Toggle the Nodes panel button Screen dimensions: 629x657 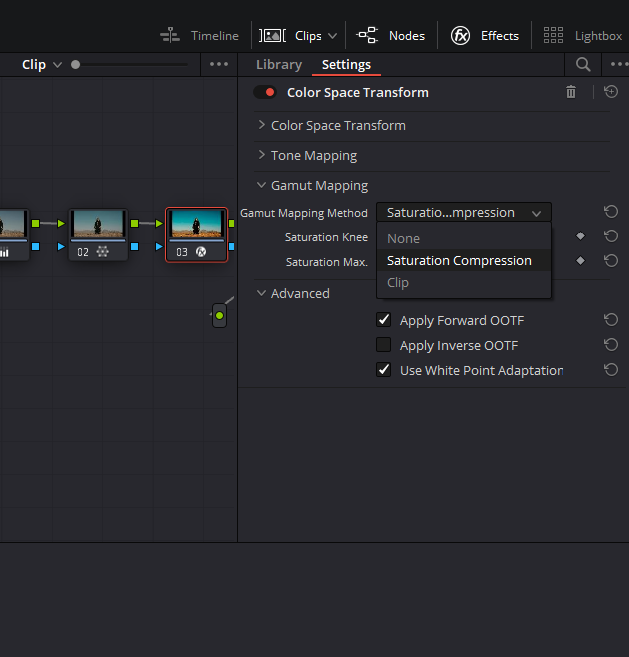391,36
